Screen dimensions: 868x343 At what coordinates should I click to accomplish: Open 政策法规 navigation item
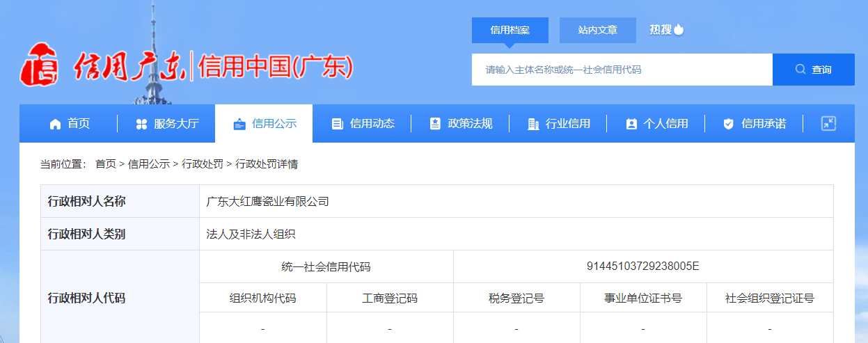click(459, 124)
